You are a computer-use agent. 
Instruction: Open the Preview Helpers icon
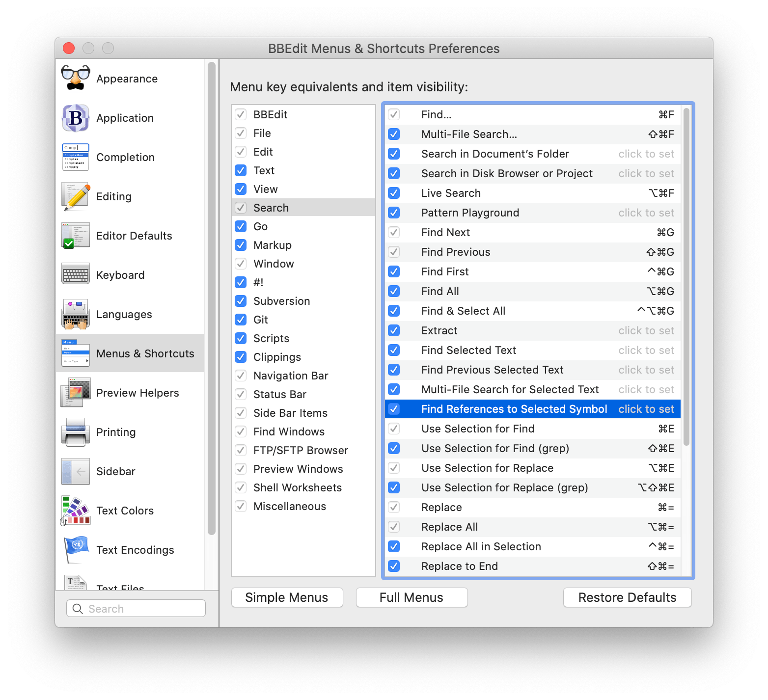(x=76, y=393)
